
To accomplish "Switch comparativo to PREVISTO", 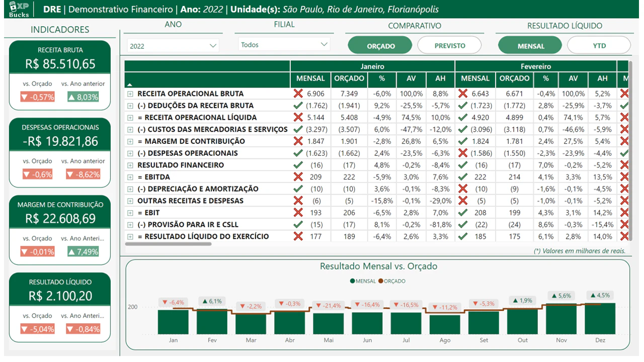I will click(449, 46).
